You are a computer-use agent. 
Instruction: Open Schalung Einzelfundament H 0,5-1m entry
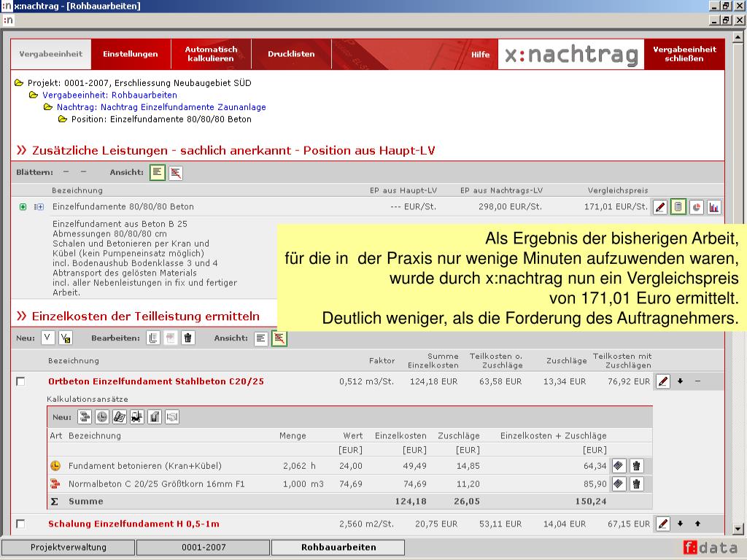point(134,524)
